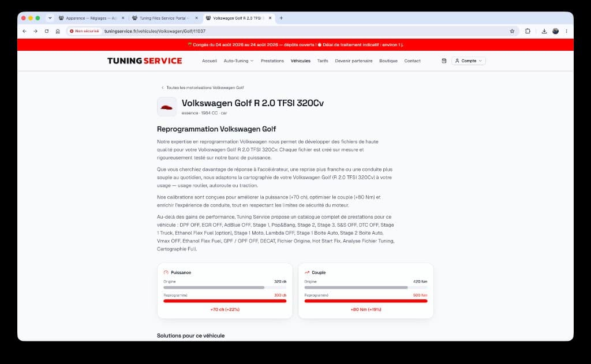Open the Tarifs menu item
The height and width of the screenshot is (364, 591).
coord(323,61)
